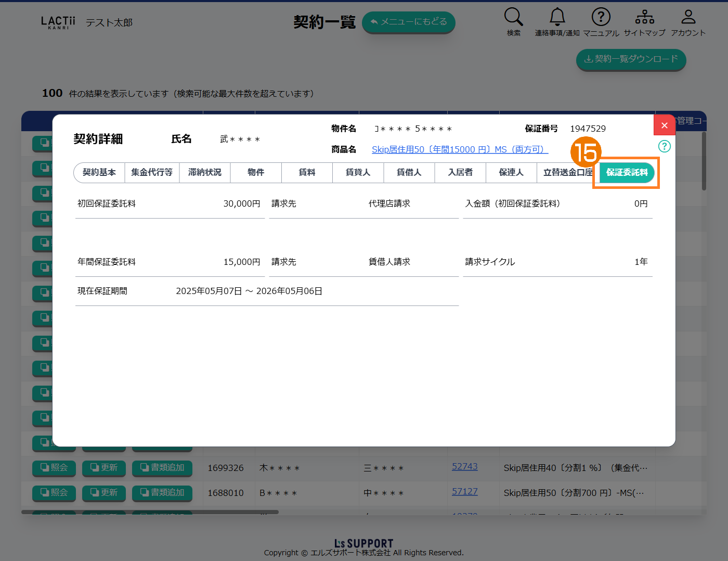The height and width of the screenshot is (561, 728).
Task: Click 書類追加 for contract 1688010
Action: [162, 493]
